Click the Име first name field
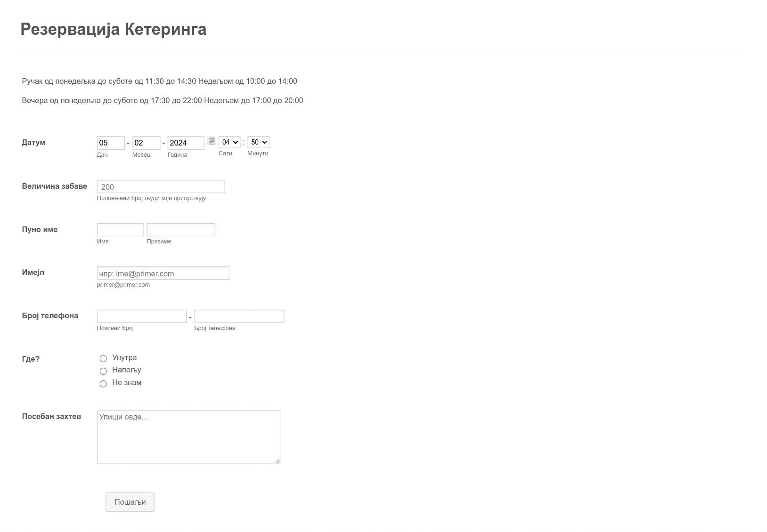 tap(121, 230)
